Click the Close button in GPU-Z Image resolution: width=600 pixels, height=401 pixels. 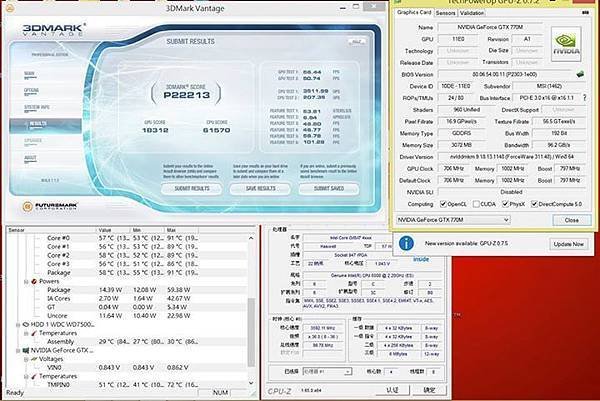571,220
